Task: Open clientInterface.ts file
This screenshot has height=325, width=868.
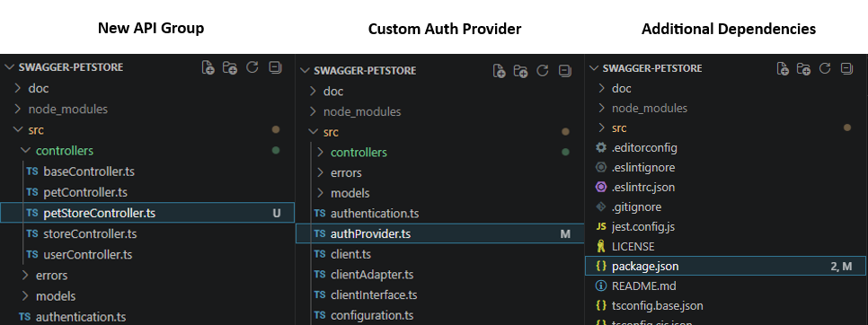Action: click(x=374, y=295)
